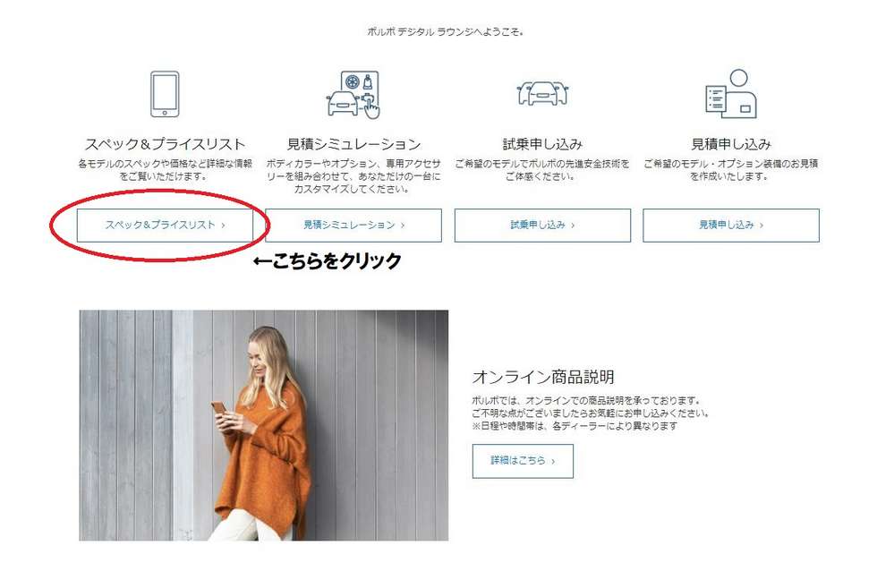877x588 pixels.
Task: Open the 詳細はこちら button
Action: [523, 461]
